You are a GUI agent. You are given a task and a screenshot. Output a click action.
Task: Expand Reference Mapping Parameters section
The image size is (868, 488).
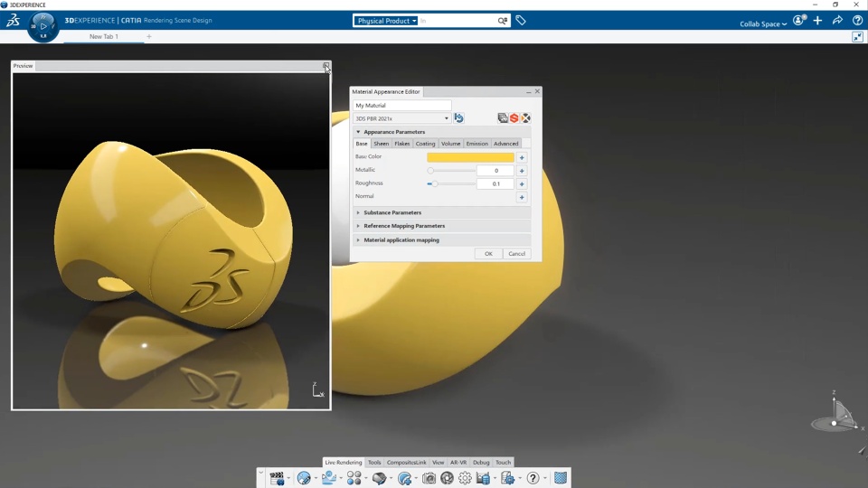coord(358,226)
